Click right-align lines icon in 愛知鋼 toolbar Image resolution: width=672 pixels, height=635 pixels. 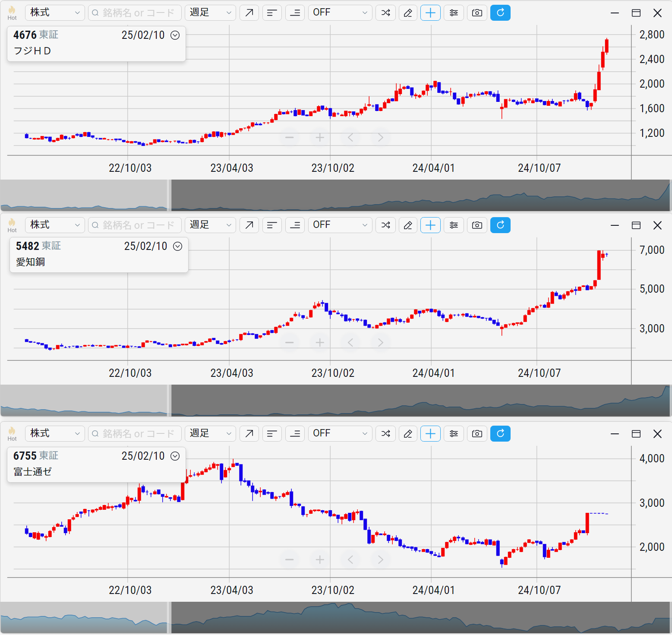coord(295,225)
